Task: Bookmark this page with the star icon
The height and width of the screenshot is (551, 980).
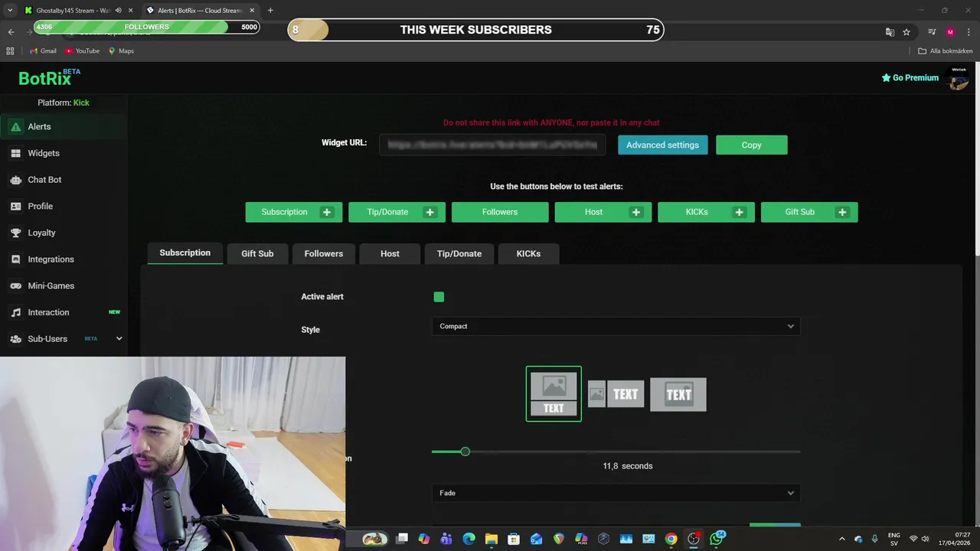Action: tap(906, 32)
